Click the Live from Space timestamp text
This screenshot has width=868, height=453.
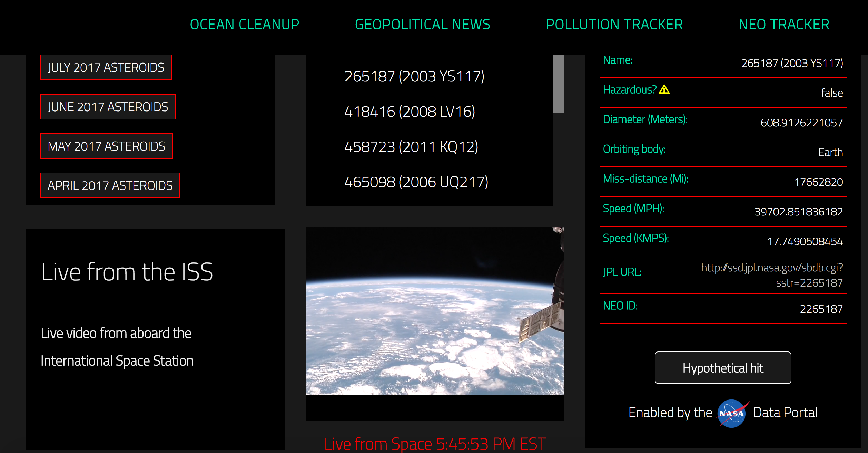pyautogui.click(x=435, y=444)
